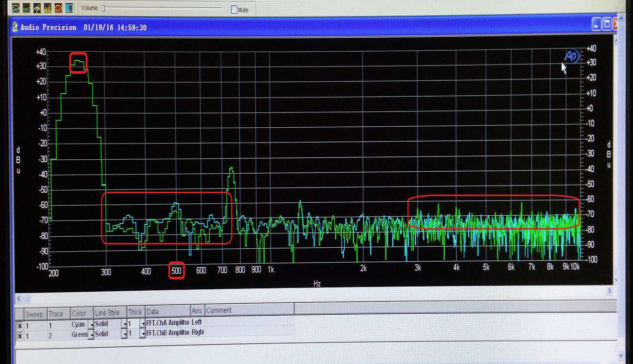Open Thick dropdown for trace 2
This screenshot has height=364, width=633.
click(x=142, y=335)
